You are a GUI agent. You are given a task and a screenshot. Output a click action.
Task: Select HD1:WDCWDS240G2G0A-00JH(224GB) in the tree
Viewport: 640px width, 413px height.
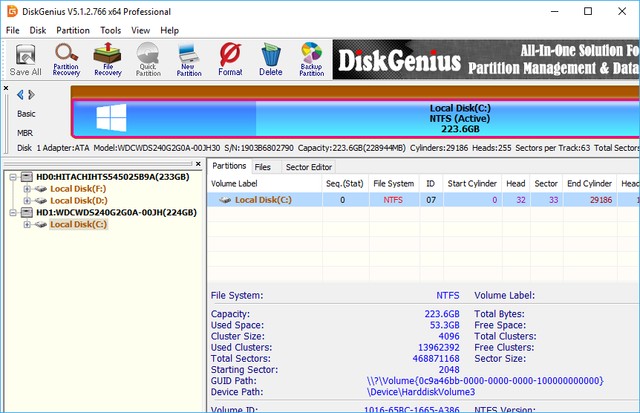(x=116, y=212)
